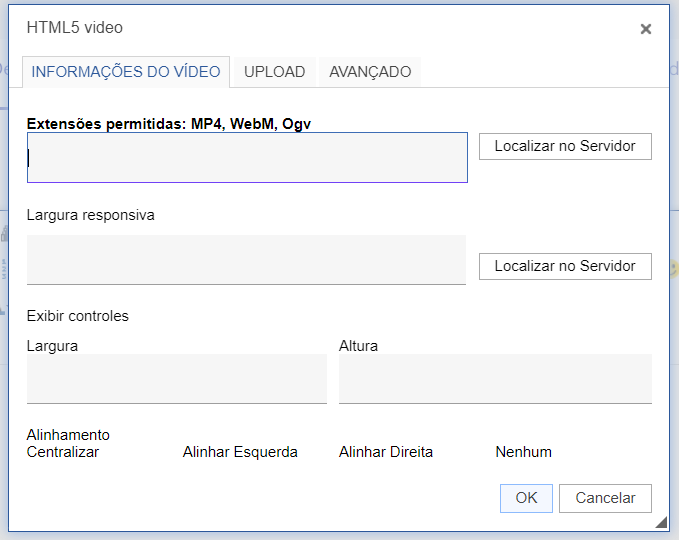The width and height of the screenshot is (679, 540).
Task: Open the AVANÇADO tab
Action: pos(370,72)
